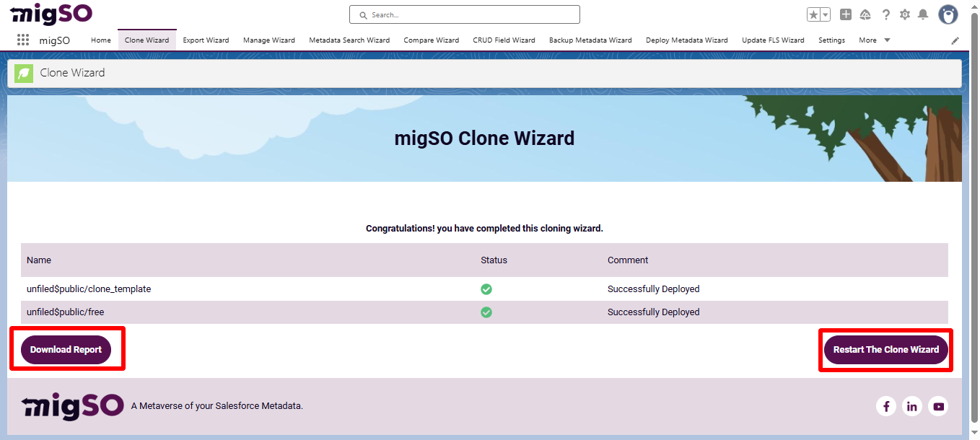980x440 pixels.
Task: Click the page vertical scrollbar
Action: tap(975, 216)
